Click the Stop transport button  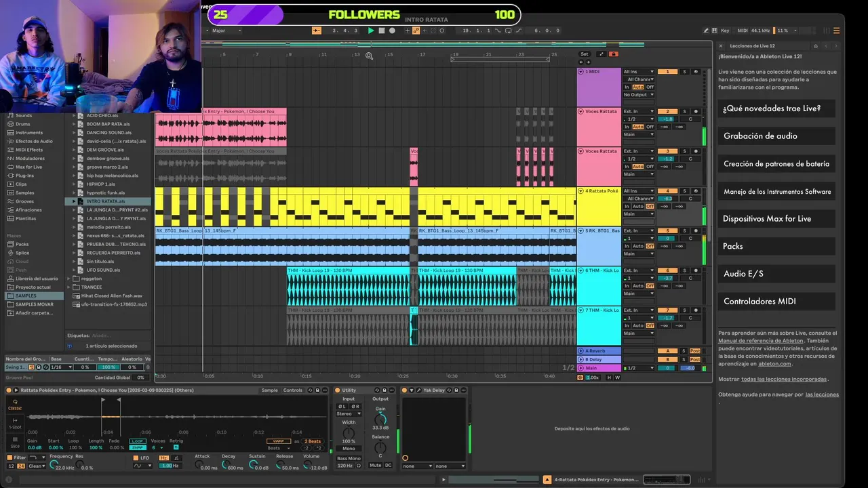click(381, 30)
